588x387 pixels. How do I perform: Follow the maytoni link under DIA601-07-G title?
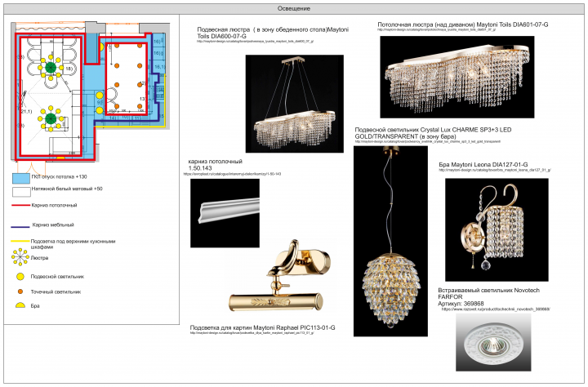(x=436, y=29)
